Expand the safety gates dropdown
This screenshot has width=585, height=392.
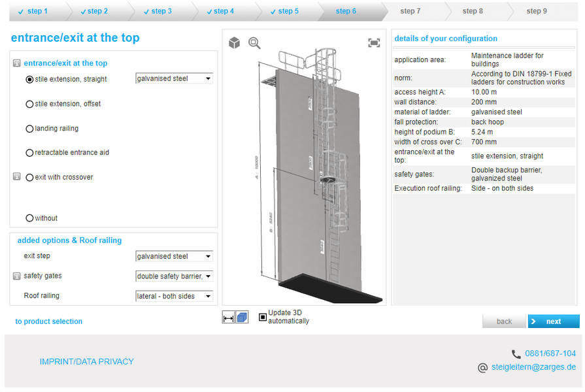(174, 276)
